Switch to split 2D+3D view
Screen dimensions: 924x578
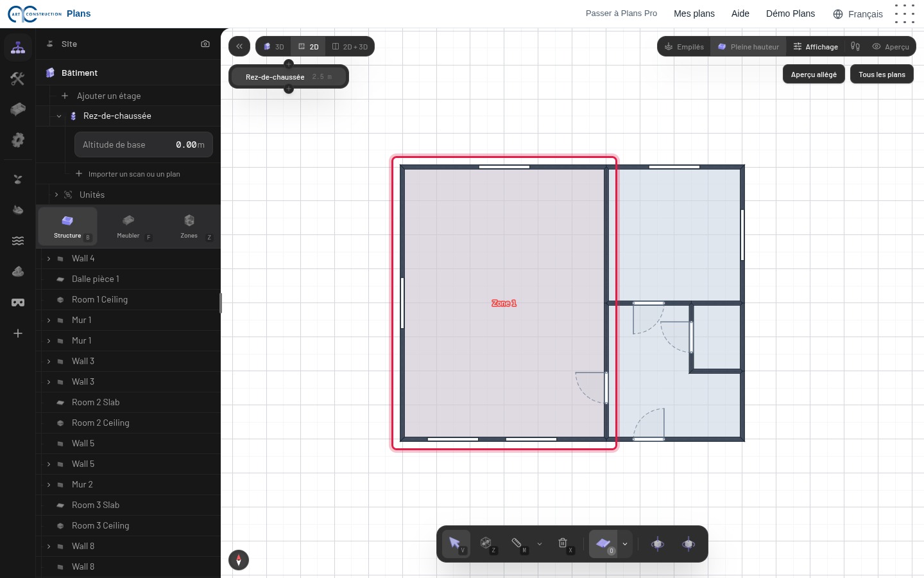click(350, 46)
